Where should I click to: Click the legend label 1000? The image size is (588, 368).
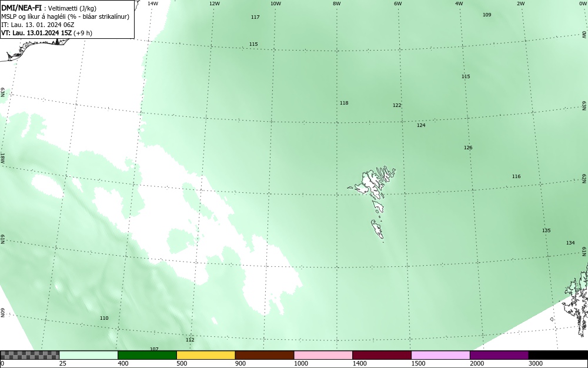[301, 363]
